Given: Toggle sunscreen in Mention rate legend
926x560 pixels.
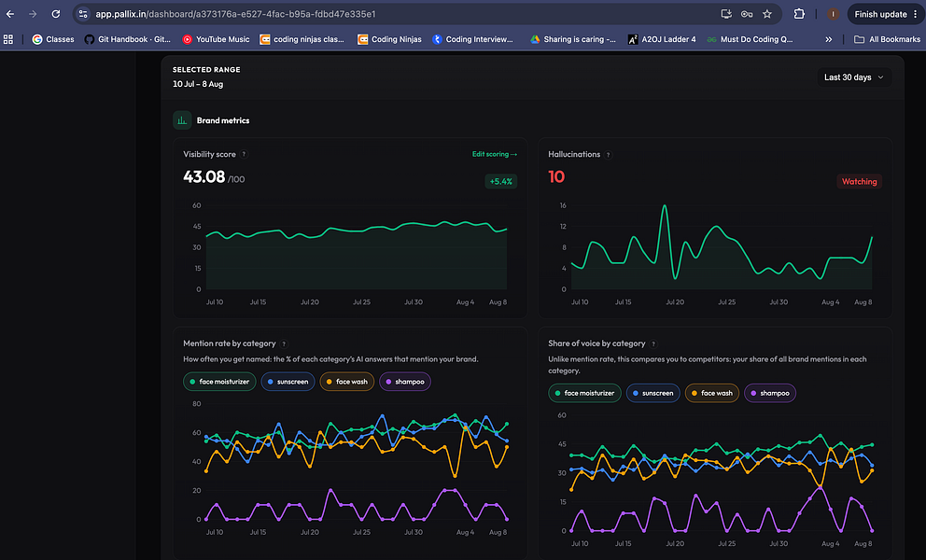Looking at the screenshot, I should 288,382.
